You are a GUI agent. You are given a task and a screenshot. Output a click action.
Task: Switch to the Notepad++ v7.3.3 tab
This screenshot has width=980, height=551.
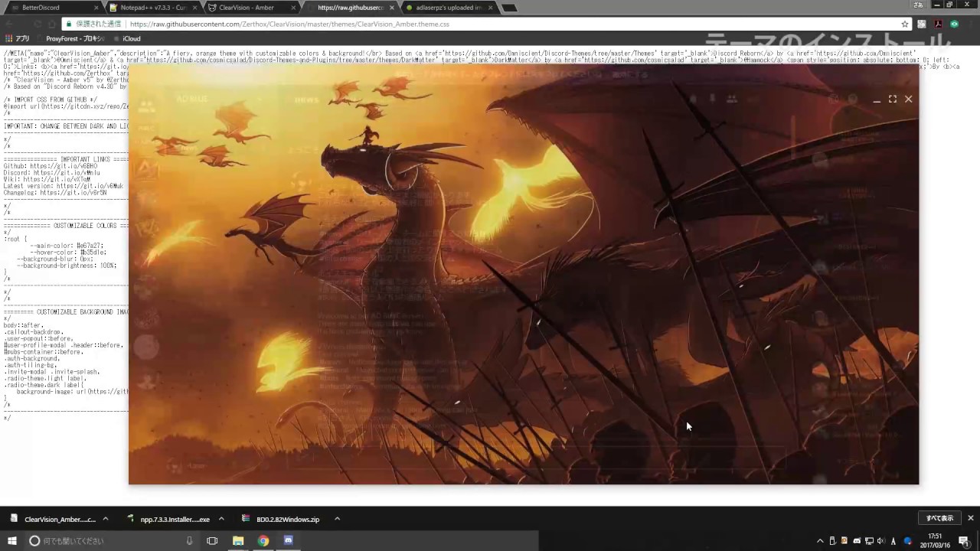pyautogui.click(x=152, y=8)
